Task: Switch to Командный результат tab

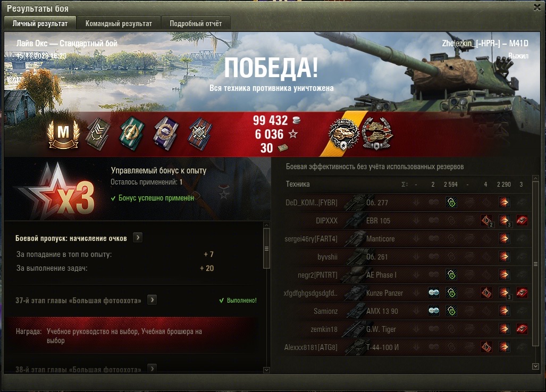Action: coord(119,23)
